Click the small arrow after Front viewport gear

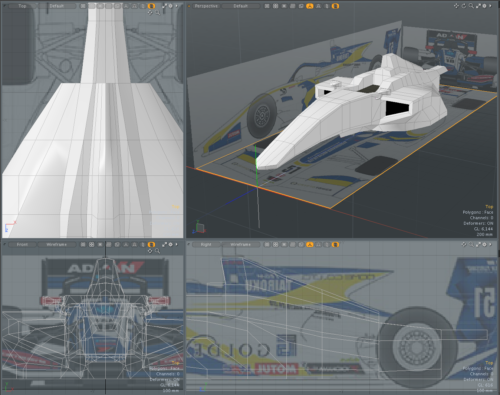click(x=176, y=244)
